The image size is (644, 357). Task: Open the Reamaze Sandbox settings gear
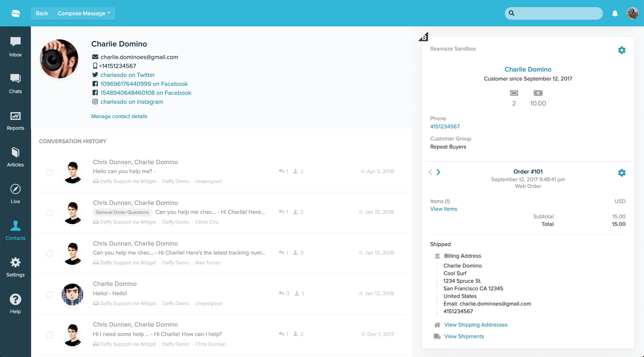pos(622,50)
